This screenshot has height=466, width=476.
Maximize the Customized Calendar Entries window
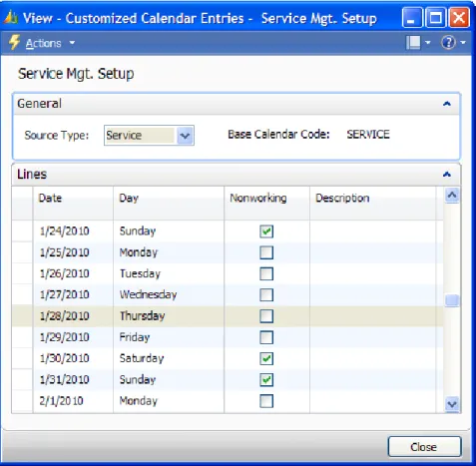(435, 18)
